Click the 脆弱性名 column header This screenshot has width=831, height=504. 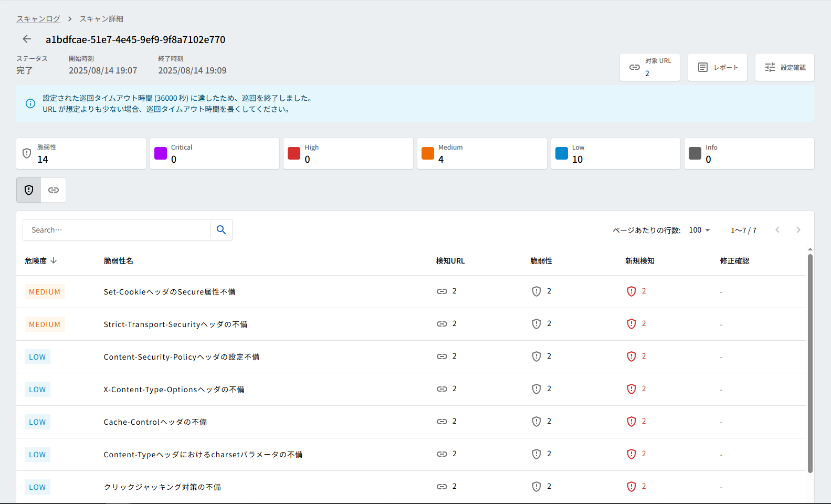pos(119,261)
